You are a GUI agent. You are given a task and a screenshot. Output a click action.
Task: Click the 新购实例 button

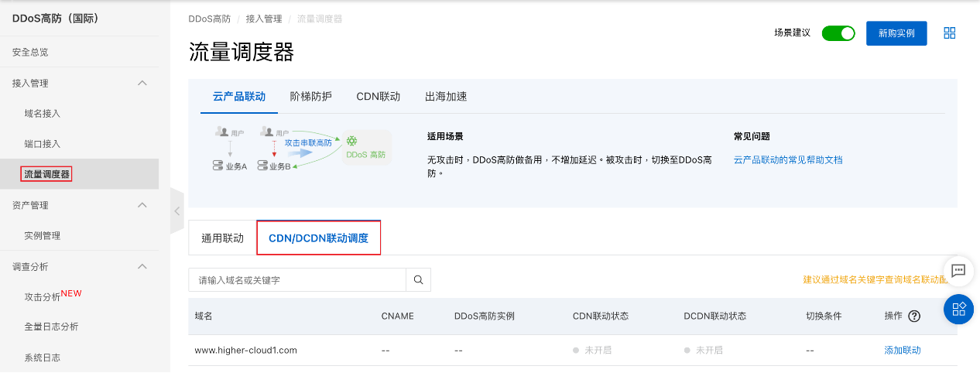click(896, 33)
